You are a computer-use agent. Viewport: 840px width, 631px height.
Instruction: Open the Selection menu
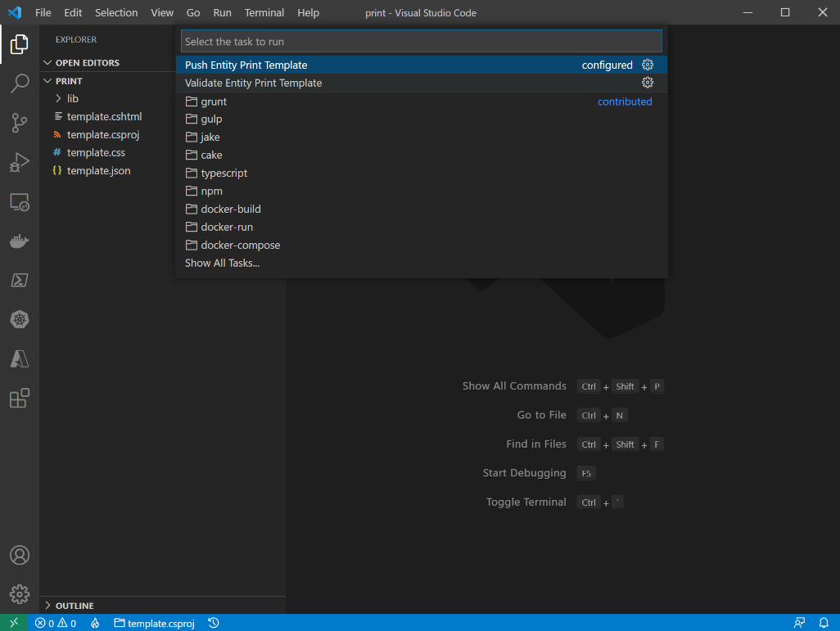click(116, 12)
